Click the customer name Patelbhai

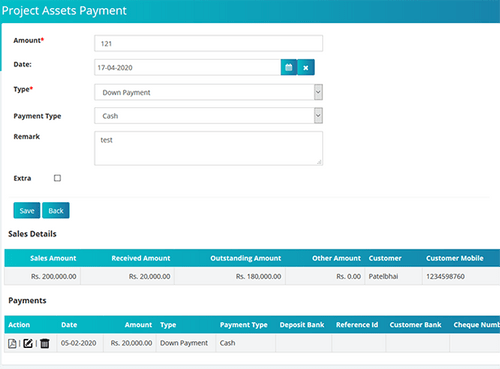pos(383,276)
